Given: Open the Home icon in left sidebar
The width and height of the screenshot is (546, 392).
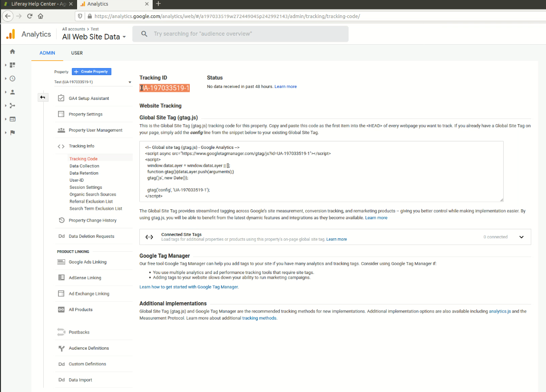Looking at the screenshot, I should click(x=12, y=51).
